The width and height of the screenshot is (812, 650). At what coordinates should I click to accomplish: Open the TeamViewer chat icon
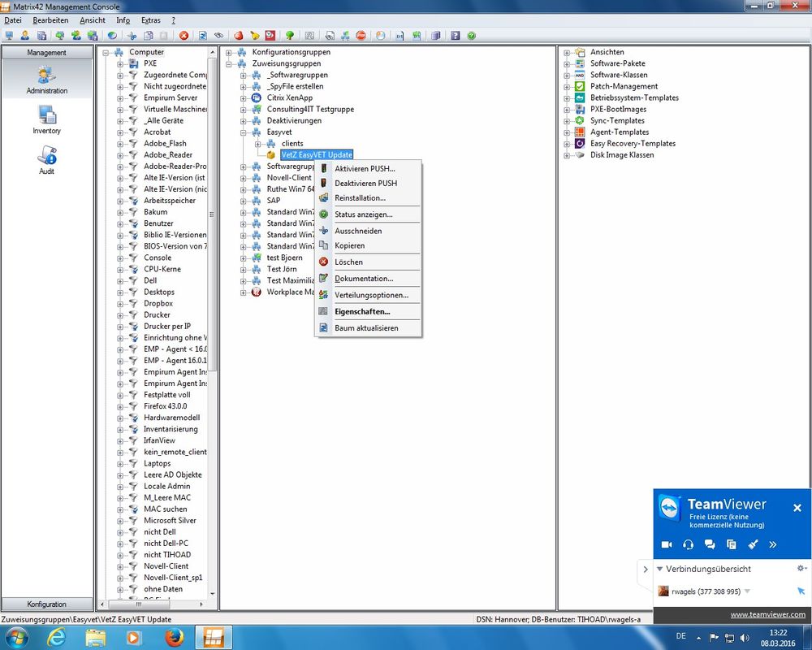pos(710,544)
